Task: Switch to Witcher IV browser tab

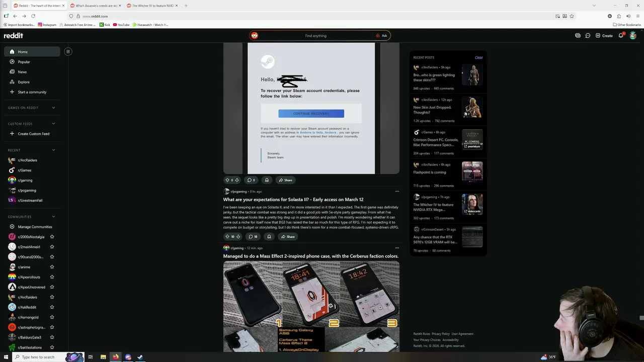Action: [x=152, y=6]
